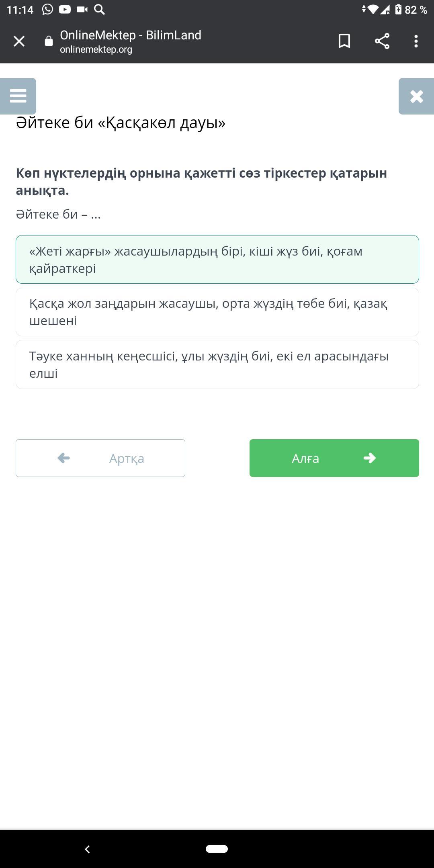Select answer Тәуке ханның кеңесшісі
The image size is (434, 868).
217,364
